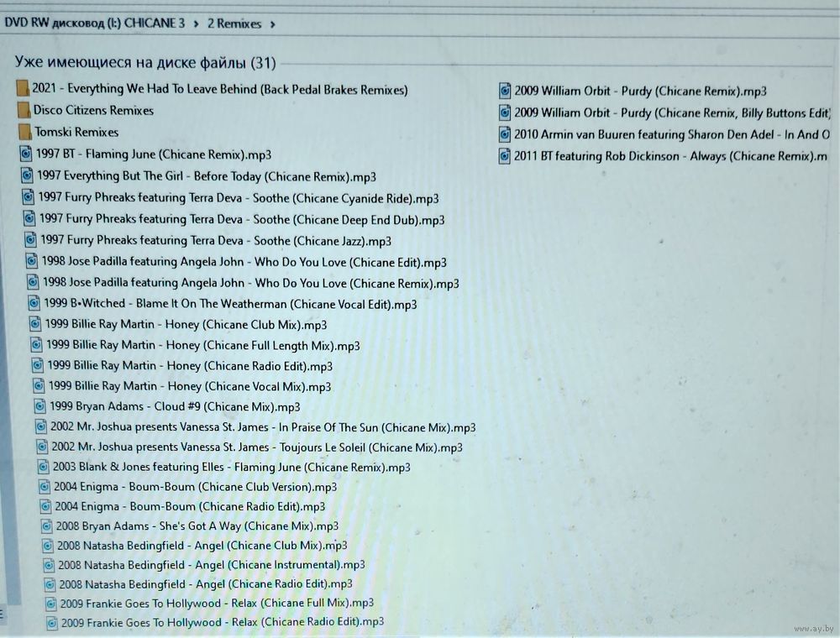Image resolution: width=840 pixels, height=638 pixels.
Task: Collapse the 'Уже имеющиеся на диске файлы' group
Action: coord(145,63)
